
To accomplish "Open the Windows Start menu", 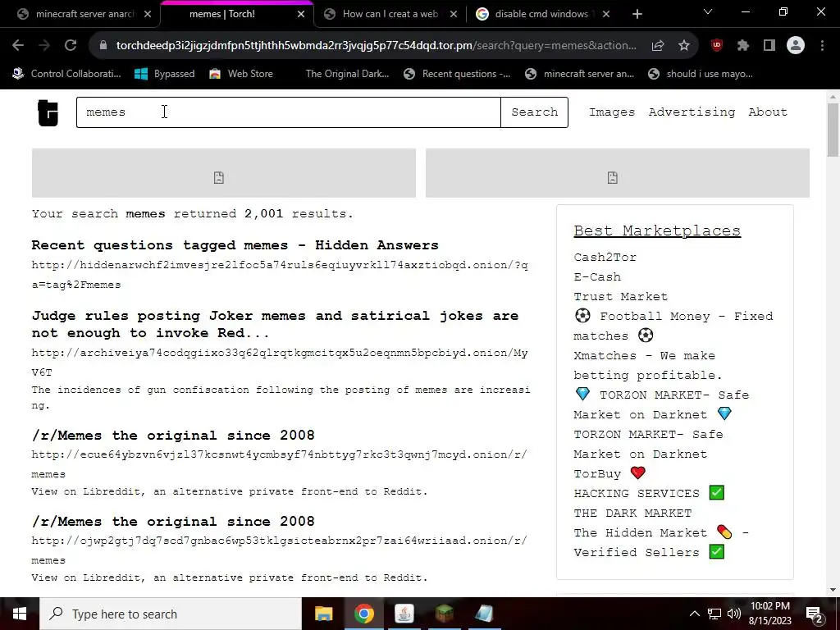I will (20, 614).
